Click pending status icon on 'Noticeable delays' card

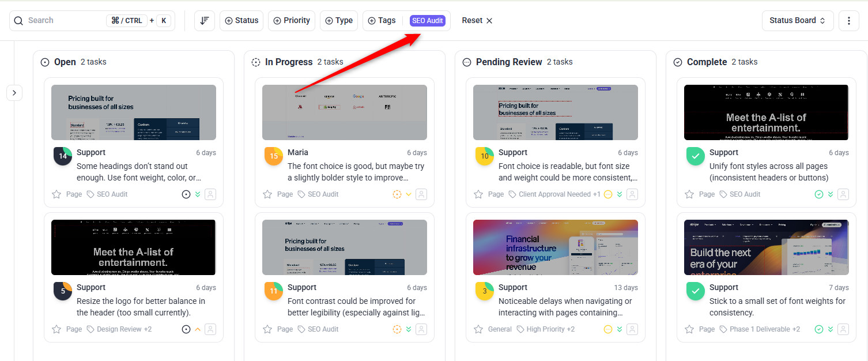(x=608, y=329)
